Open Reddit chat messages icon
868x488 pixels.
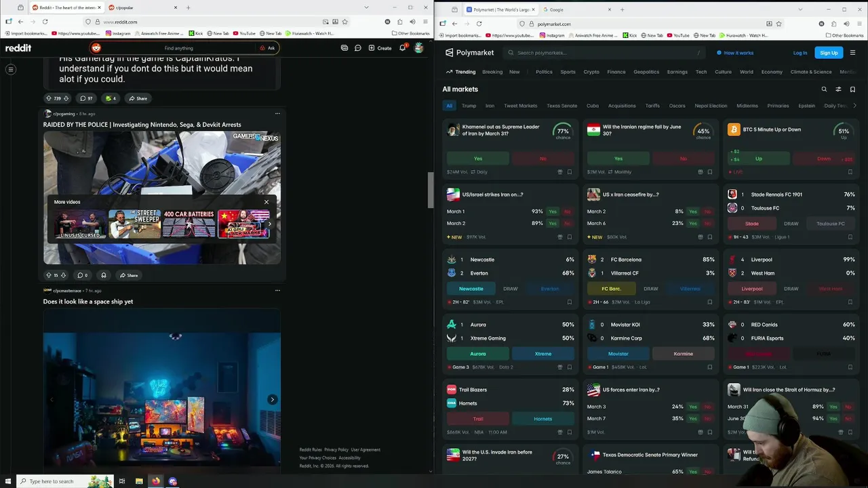point(357,48)
